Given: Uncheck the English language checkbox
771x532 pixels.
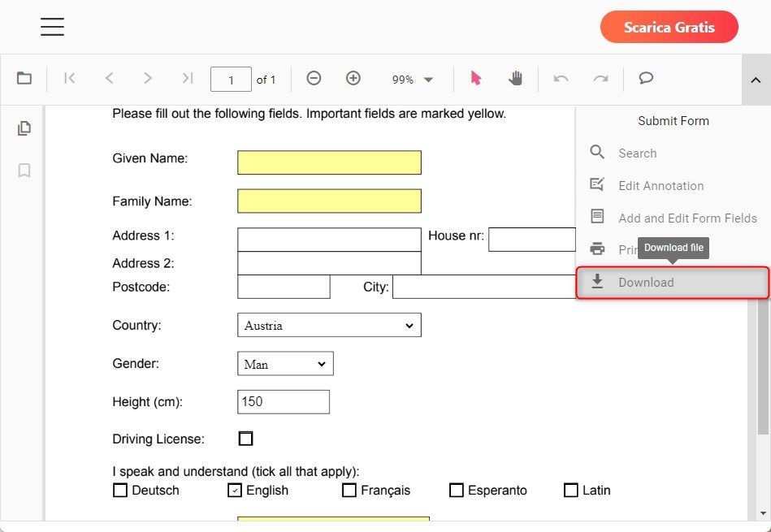Looking at the screenshot, I should pyautogui.click(x=235, y=491).
